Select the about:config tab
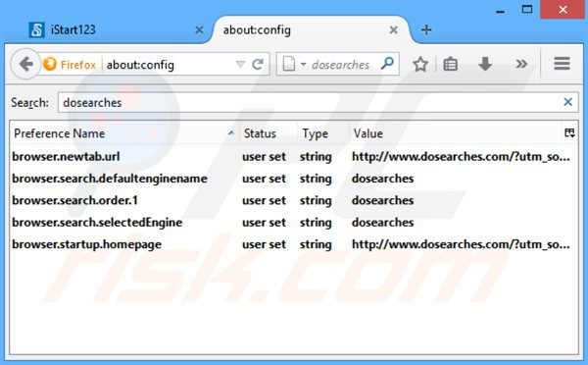This screenshot has width=588, height=365. click(x=312, y=29)
